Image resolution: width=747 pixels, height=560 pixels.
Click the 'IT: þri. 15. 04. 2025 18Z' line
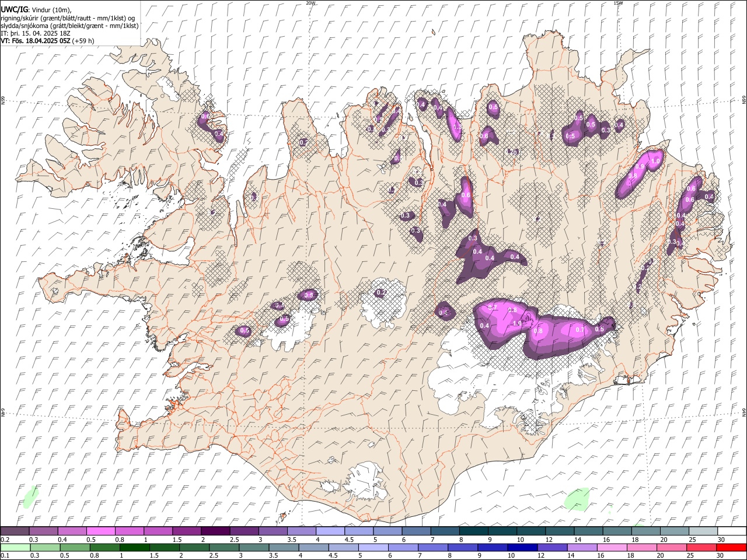coord(36,33)
